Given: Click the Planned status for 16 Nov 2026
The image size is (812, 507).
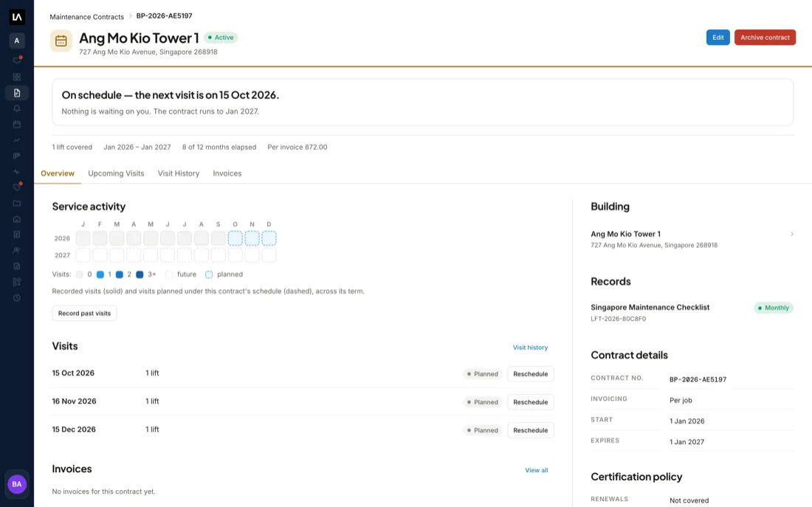Looking at the screenshot, I should pos(483,402).
